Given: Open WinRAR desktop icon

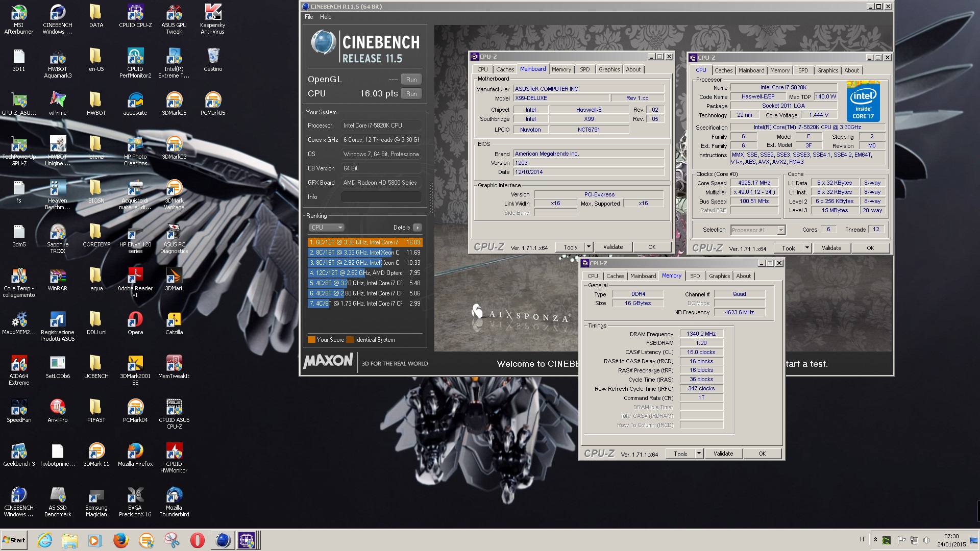Looking at the screenshot, I should (x=58, y=280).
